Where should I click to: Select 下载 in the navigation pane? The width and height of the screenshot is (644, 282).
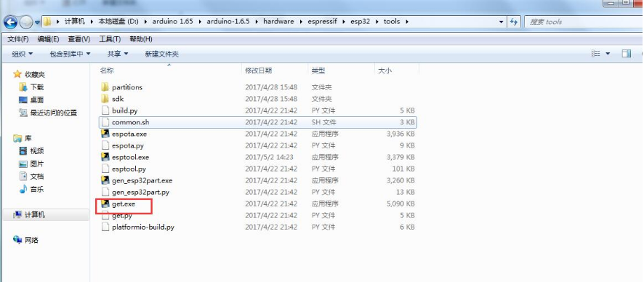[x=37, y=87]
